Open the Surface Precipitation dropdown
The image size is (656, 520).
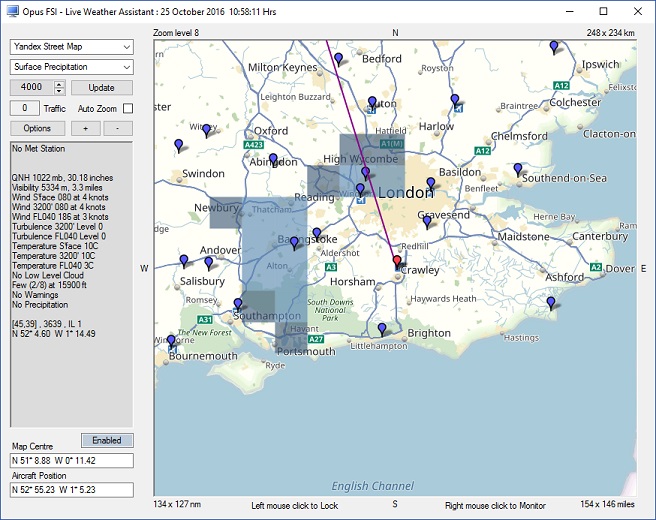tap(72, 67)
